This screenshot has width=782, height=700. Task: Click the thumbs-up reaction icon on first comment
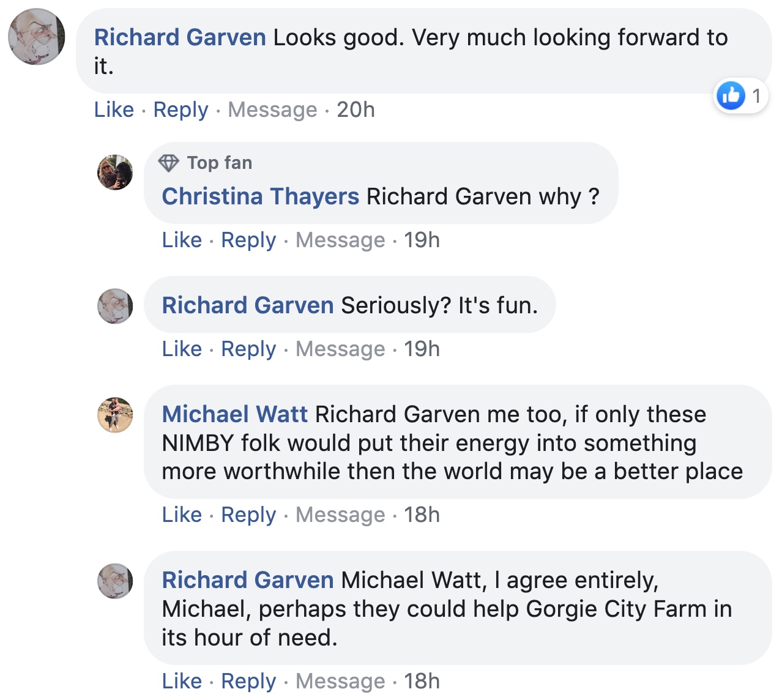click(731, 96)
